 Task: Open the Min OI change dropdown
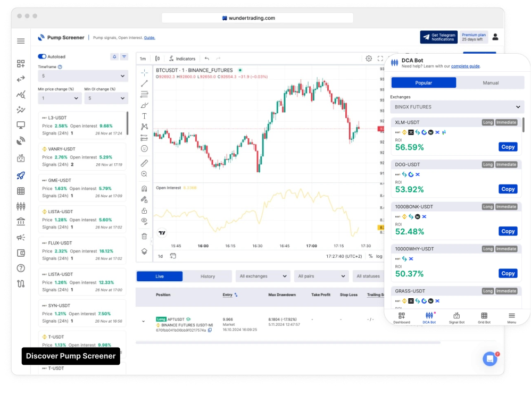point(106,98)
